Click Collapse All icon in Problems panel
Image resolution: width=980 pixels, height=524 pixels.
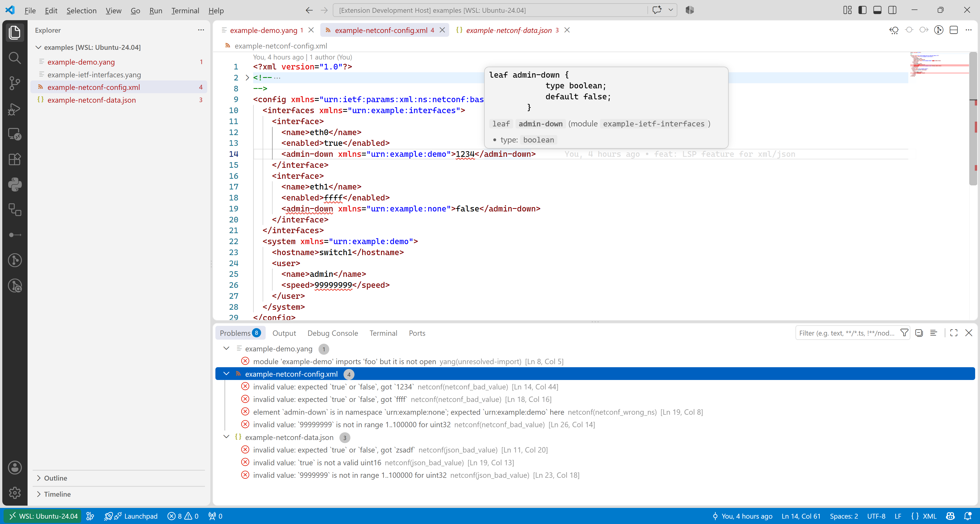point(919,333)
